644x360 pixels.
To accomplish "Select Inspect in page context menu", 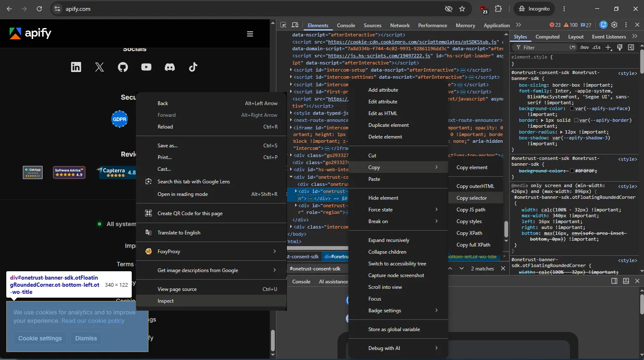I will point(211,301).
